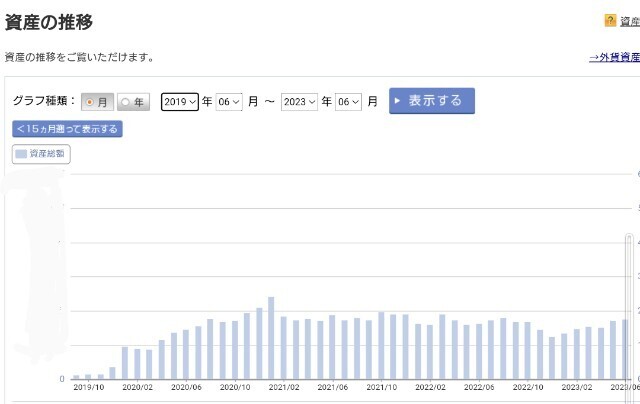Select the 月 (monthly) graph type radio
The height and width of the screenshot is (404, 640).
click(97, 102)
